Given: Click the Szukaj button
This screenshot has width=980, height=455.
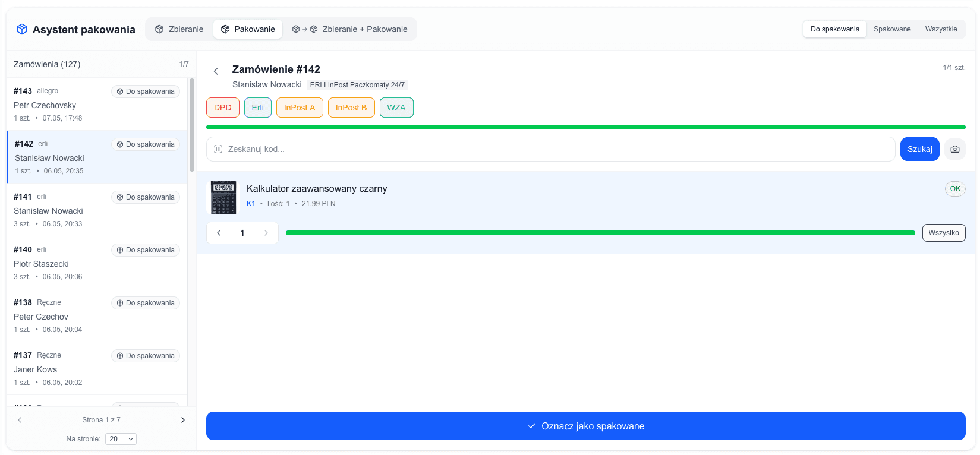Looking at the screenshot, I should click(920, 149).
